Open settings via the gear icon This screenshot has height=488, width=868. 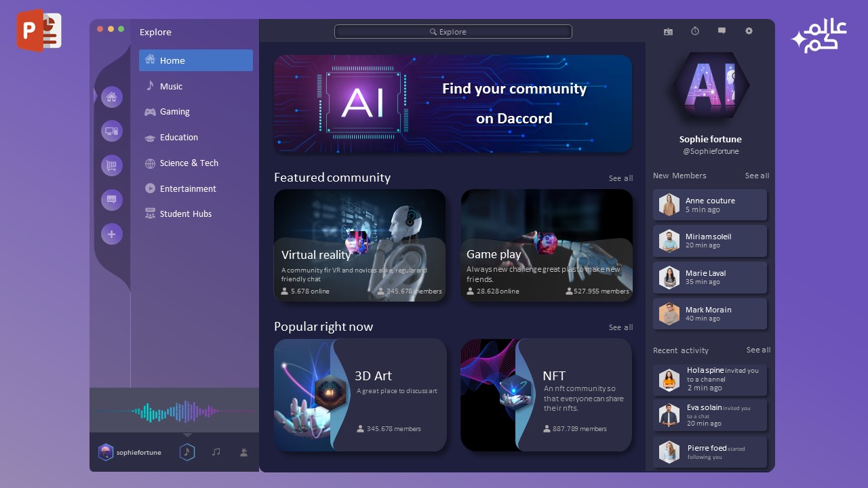(749, 31)
